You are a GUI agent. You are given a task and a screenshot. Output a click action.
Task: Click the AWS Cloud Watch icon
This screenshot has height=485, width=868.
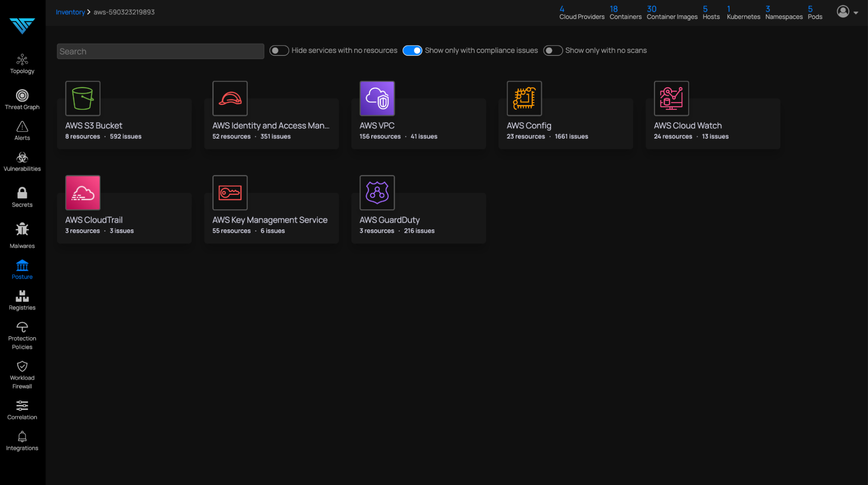tap(671, 98)
